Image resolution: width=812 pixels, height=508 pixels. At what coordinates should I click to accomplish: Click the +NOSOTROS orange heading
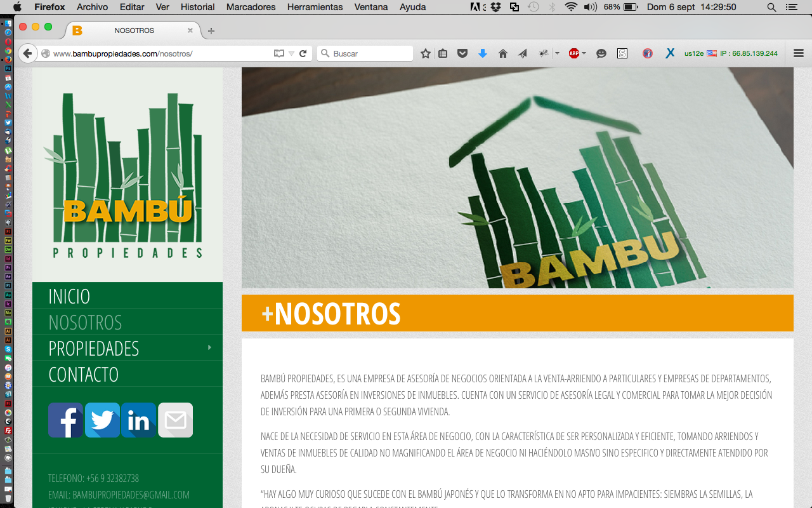coord(331,314)
